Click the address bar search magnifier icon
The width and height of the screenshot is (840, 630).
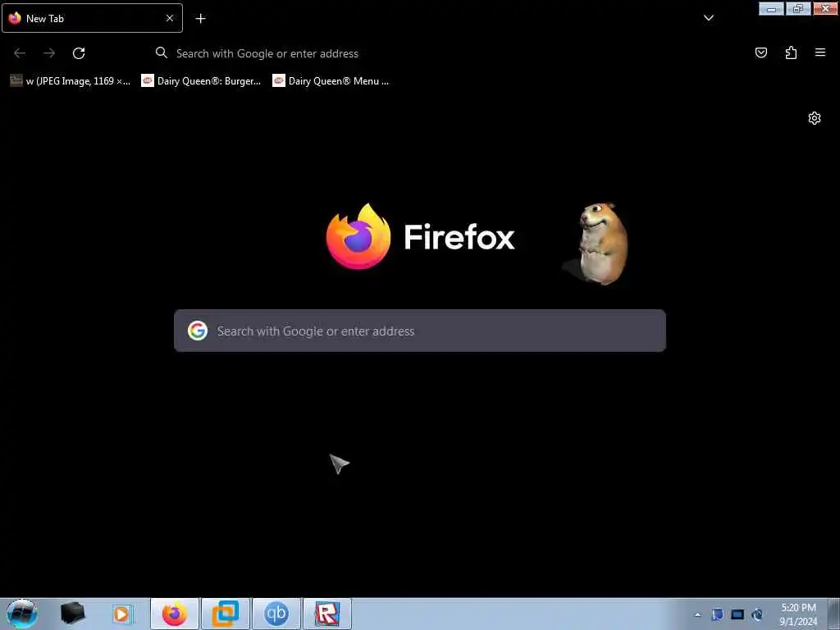pos(162,52)
